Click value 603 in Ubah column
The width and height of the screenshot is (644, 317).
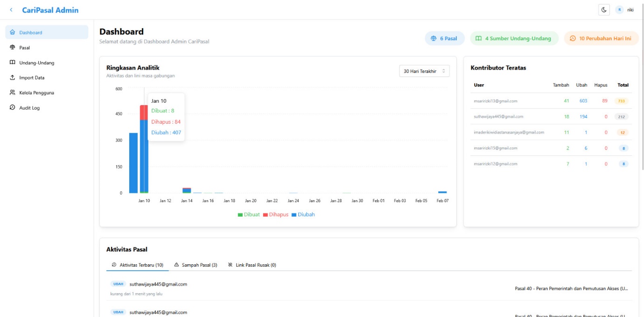583,101
